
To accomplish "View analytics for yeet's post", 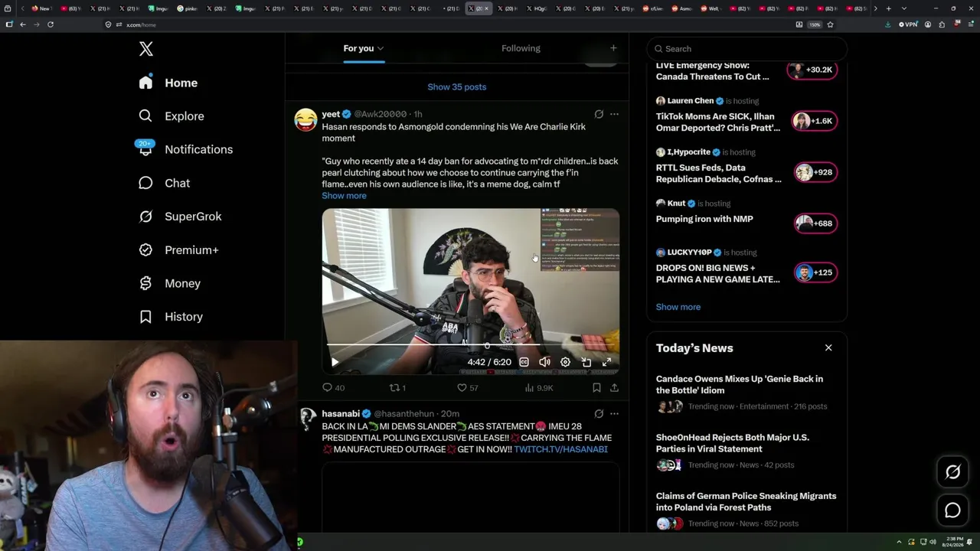I will point(539,388).
